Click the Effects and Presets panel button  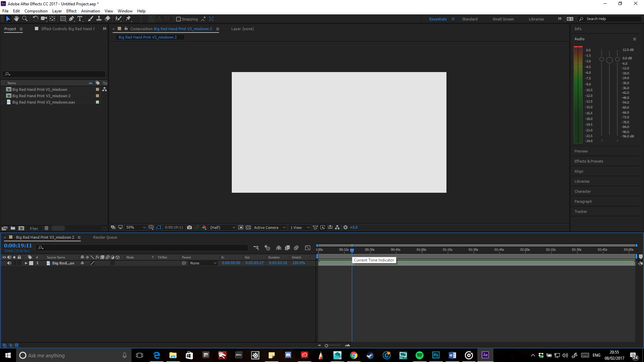tap(588, 161)
